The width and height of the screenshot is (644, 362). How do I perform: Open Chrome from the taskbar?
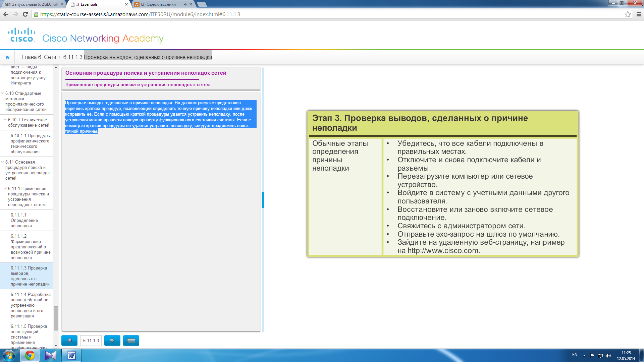(x=30, y=355)
